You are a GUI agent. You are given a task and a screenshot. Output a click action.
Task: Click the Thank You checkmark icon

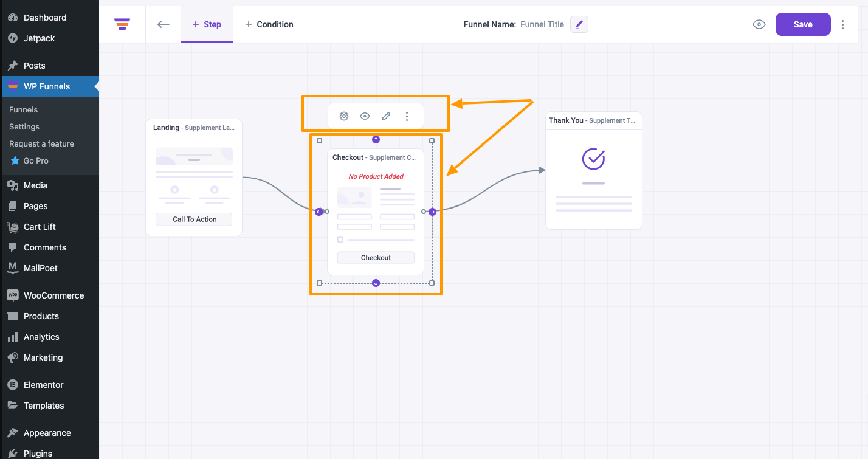click(x=594, y=159)
